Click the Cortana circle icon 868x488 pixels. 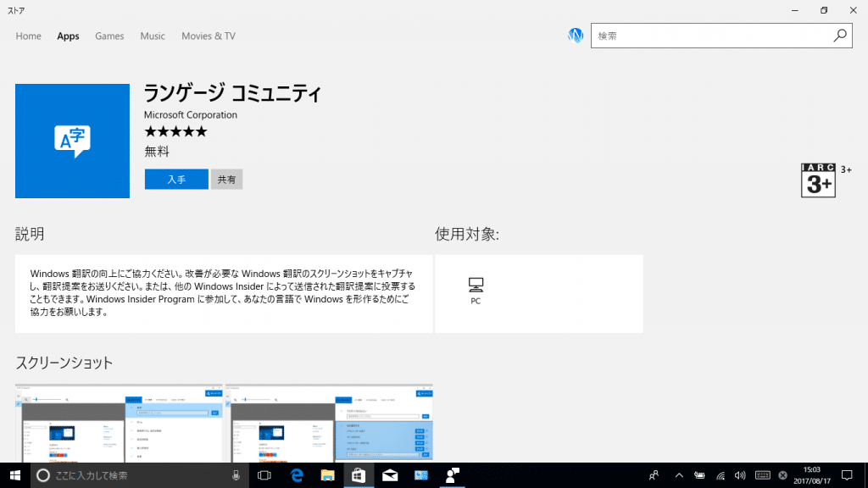42,475
